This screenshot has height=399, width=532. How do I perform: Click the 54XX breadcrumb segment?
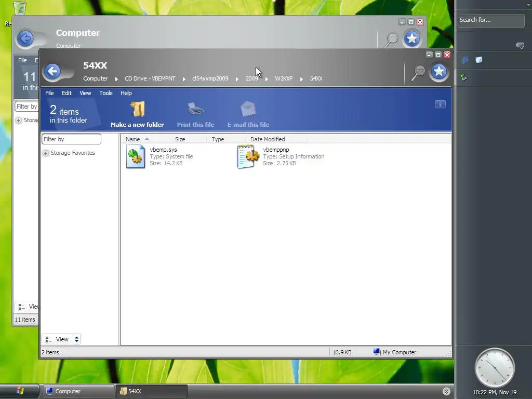click(316, 78)
